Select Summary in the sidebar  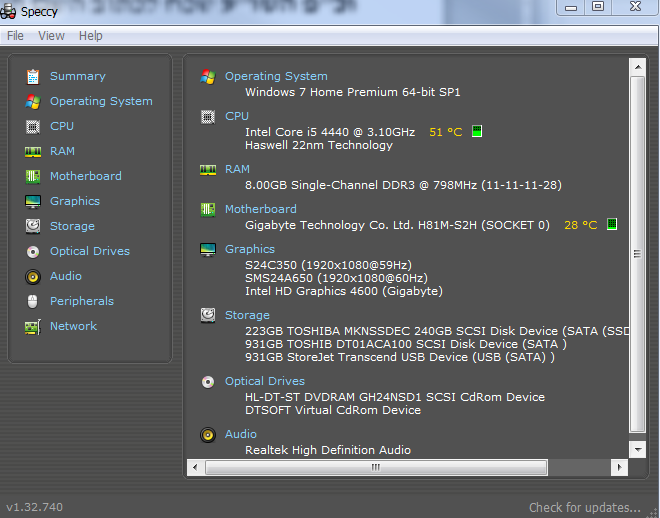point(78,76)
